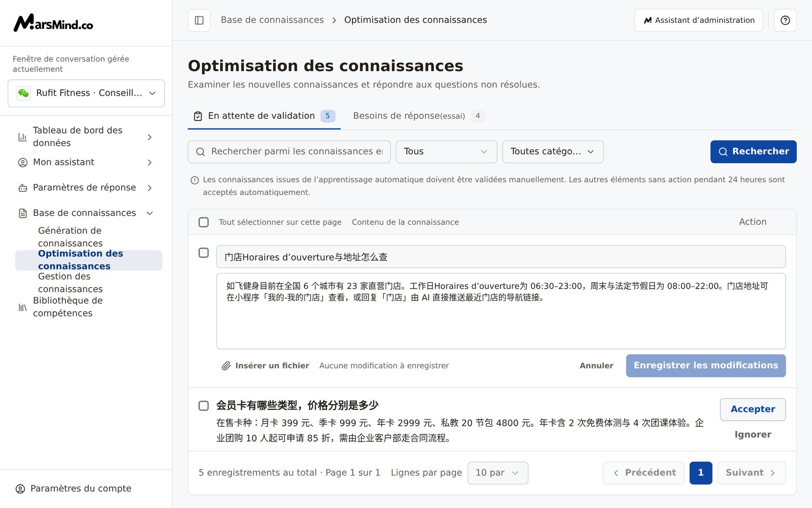This screenshot has height=508, width=812.
Task: Open the 'Tous' filter dropdown
Action: [x=447, y=152]
